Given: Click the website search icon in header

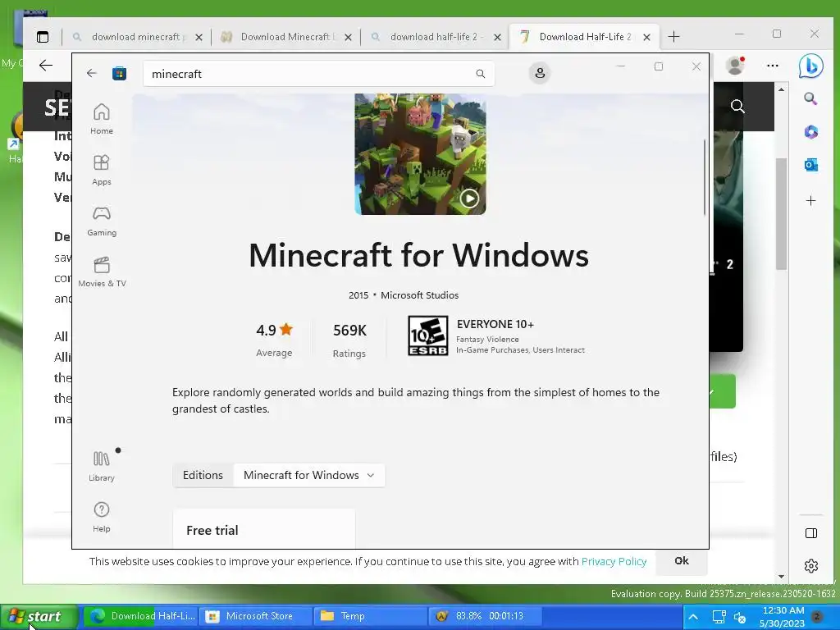Looking at the screenshot, I should [737, 106].
